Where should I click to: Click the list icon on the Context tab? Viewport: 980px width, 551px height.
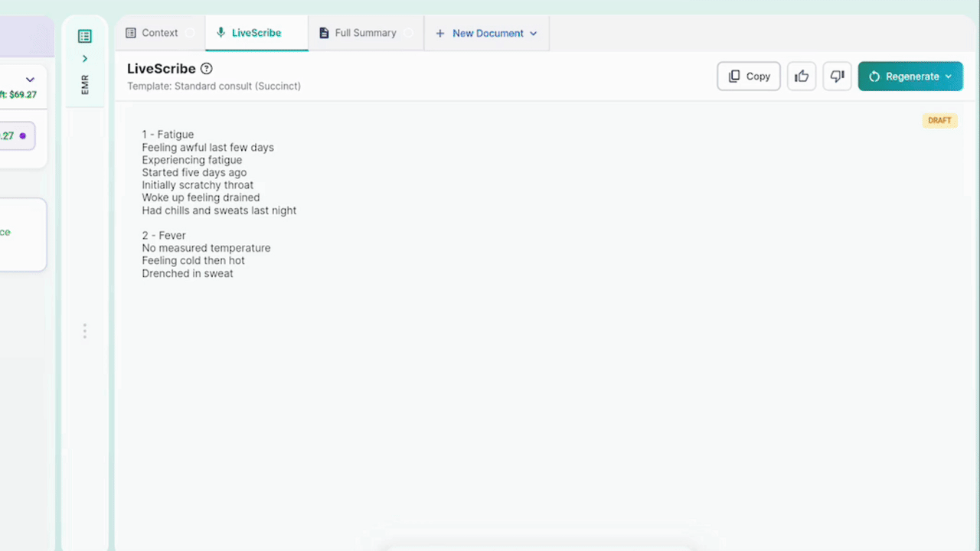click(x=129, y=32)
